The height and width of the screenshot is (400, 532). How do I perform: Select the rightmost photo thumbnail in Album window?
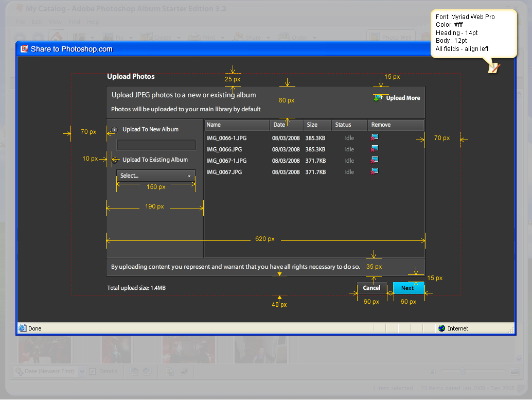point(260,350)
